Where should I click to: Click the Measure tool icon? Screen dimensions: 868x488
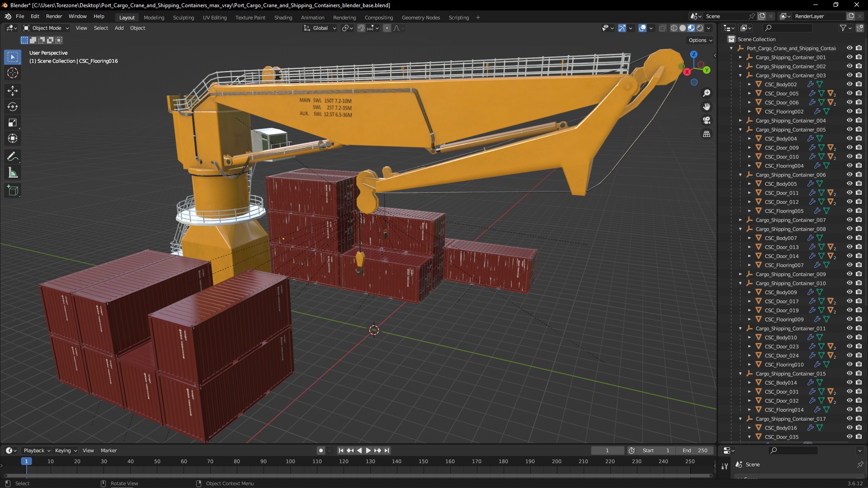pyautogui.click(x=13, y=173)
